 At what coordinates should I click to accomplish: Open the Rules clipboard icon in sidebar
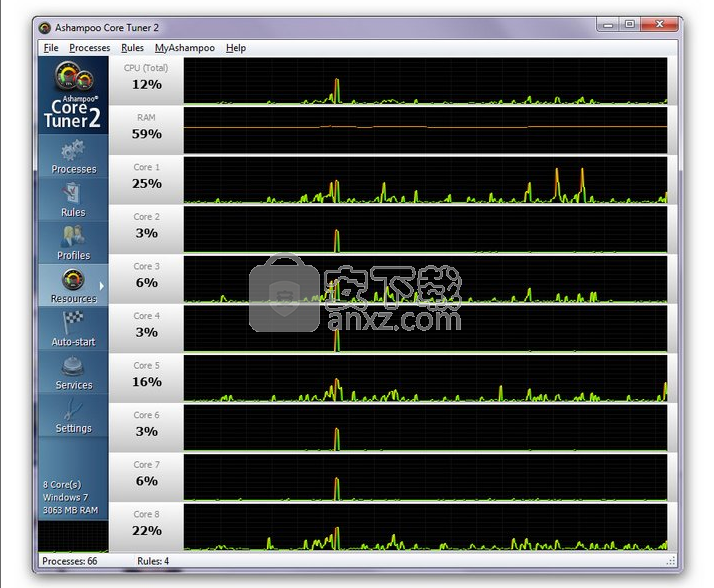[72, 193]
